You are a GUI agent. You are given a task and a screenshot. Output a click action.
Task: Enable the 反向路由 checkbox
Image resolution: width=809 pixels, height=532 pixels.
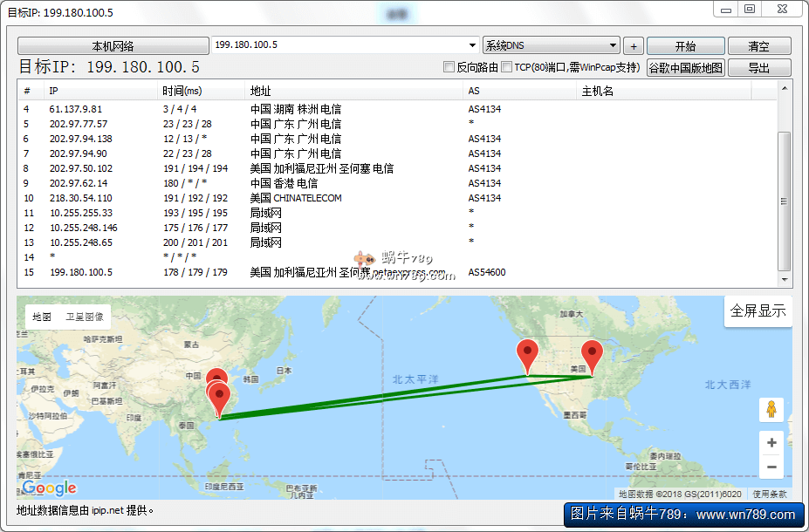pyautogui.click(x=449, y=67)
